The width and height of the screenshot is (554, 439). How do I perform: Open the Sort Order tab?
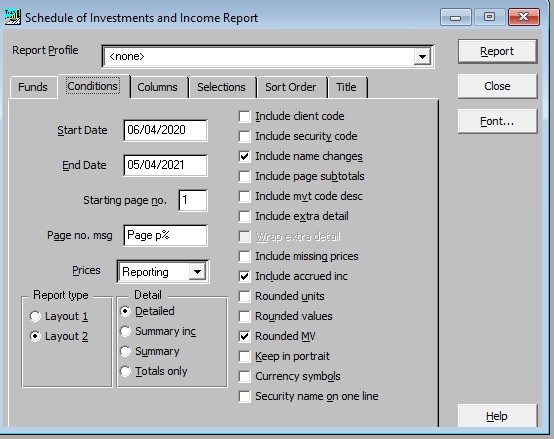click(291, 87)
